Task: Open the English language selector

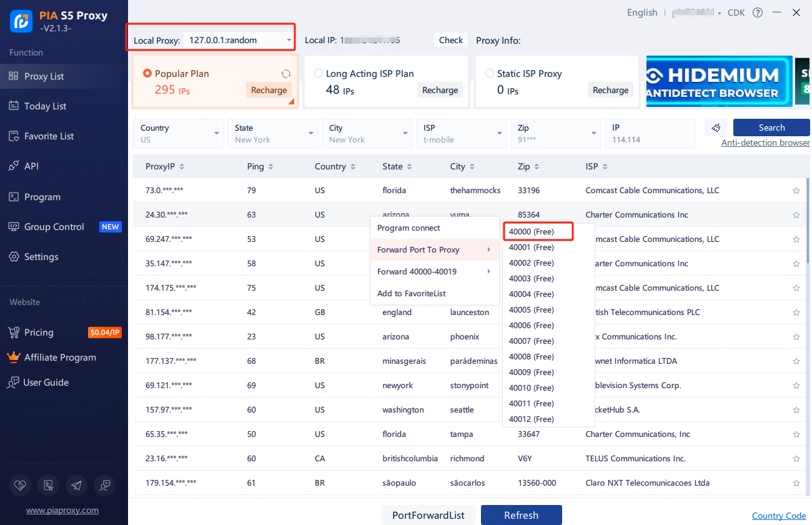Action: (x=642, y=12)
